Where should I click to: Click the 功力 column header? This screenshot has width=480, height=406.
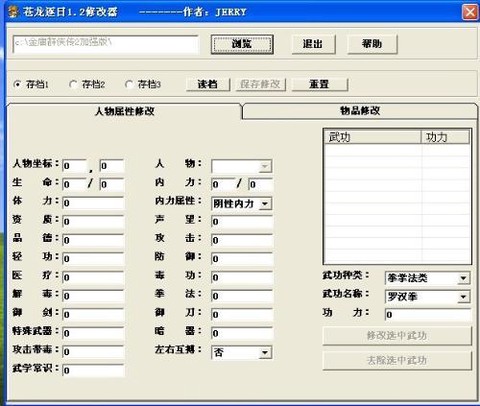445,137
